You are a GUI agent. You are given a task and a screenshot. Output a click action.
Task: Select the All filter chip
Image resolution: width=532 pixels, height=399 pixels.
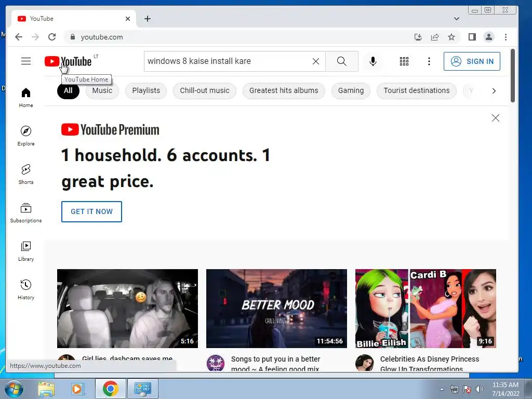click(68, 90)
